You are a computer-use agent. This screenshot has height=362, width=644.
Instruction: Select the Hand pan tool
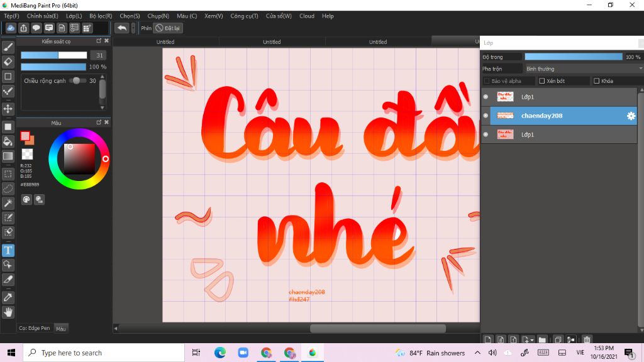(x=8, y=312)
